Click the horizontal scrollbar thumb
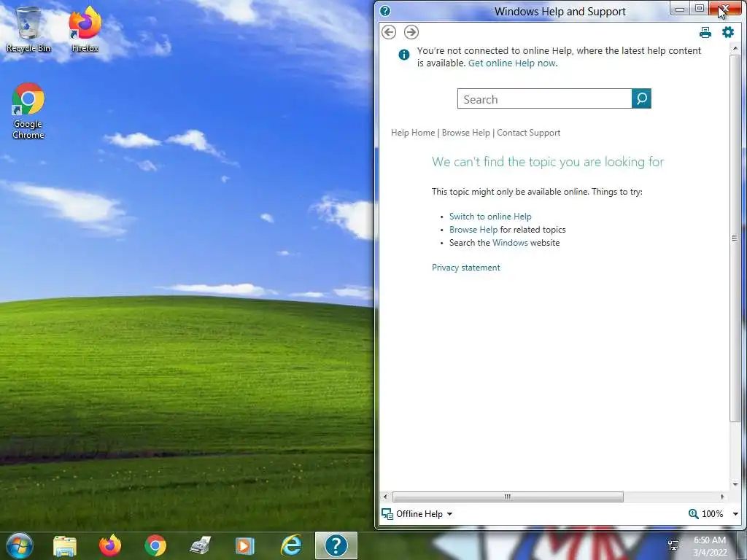The width and height of the screenshot is (747, 560). point(508,497)
